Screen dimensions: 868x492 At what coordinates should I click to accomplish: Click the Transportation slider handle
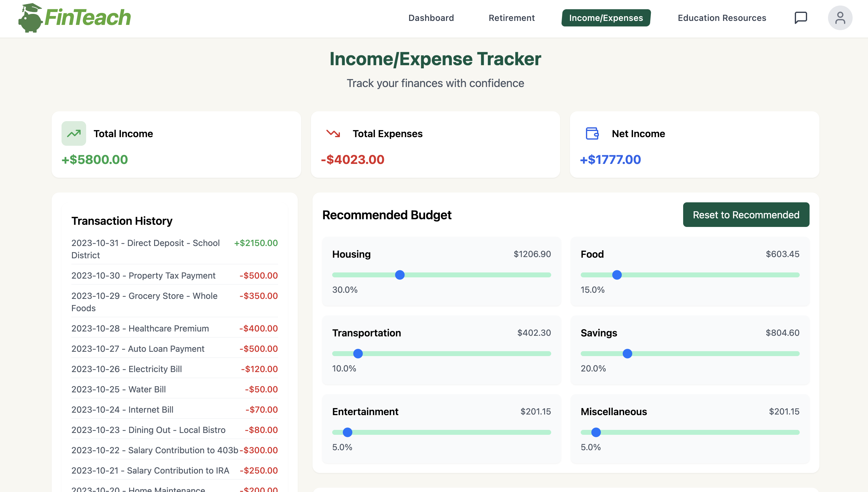358,353
